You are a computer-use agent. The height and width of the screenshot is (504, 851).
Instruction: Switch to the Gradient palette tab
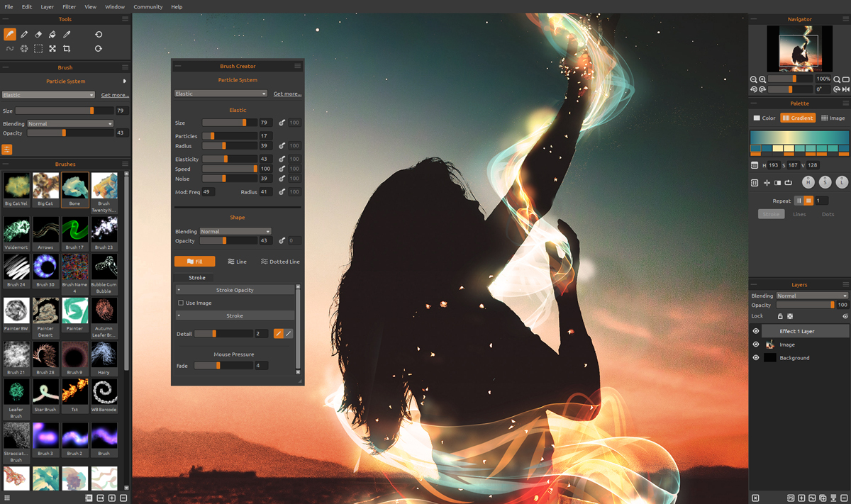(x=798, y=118)
